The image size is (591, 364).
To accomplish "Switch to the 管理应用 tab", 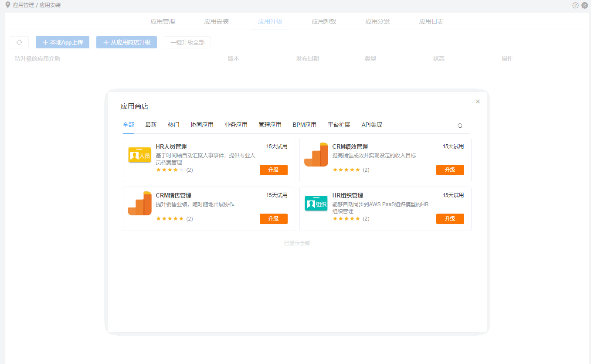I will click(x=270, y=125).
